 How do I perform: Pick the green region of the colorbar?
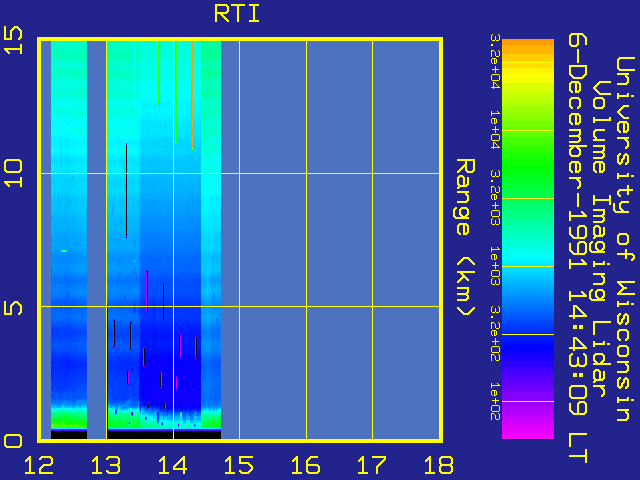[x=528, y=163]
